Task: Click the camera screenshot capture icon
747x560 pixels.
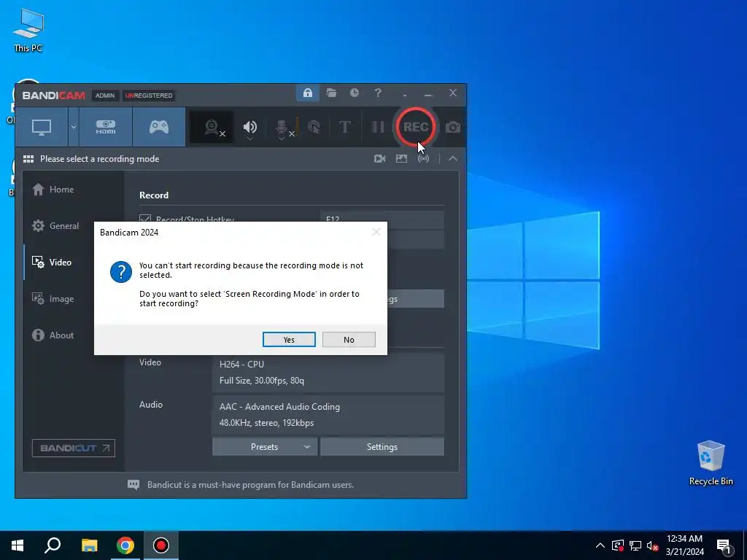Action: pos(452,127)
